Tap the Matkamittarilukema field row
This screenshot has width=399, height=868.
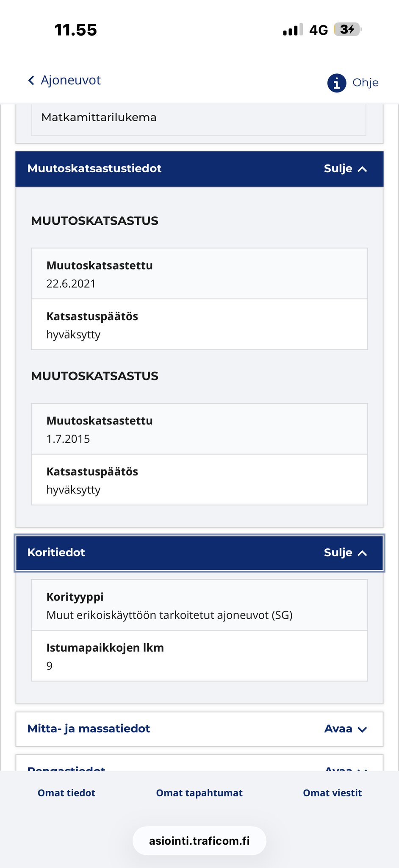click(198, 118)
